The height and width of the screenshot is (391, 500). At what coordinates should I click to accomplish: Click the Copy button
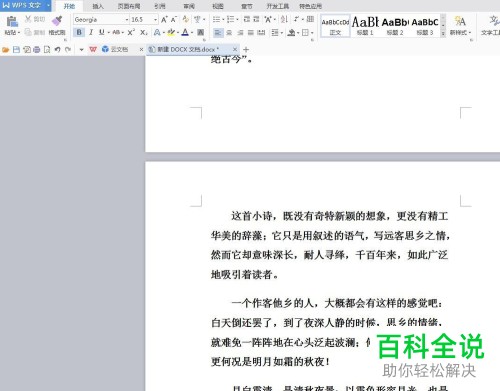click(x=35, y=32)
